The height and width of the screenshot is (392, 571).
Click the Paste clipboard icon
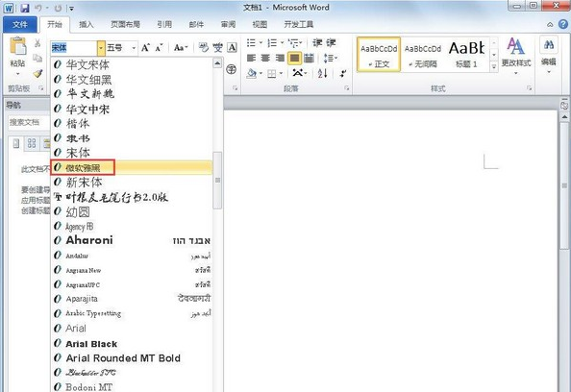click(18, 47)
